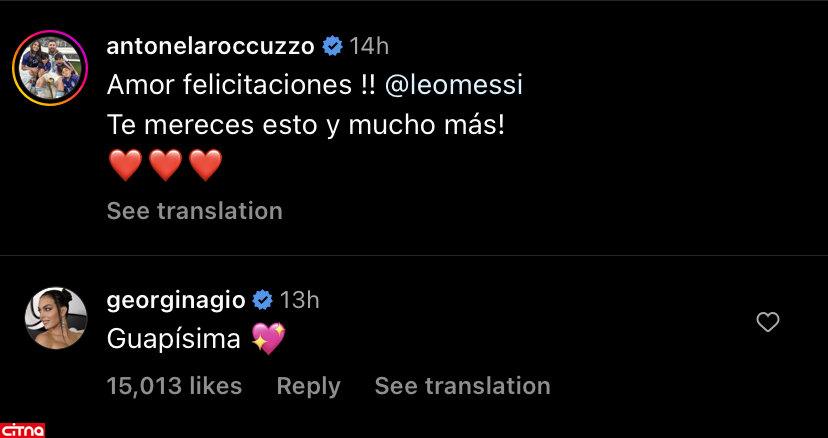Reply to georginagio's comment

pos(308,385)
